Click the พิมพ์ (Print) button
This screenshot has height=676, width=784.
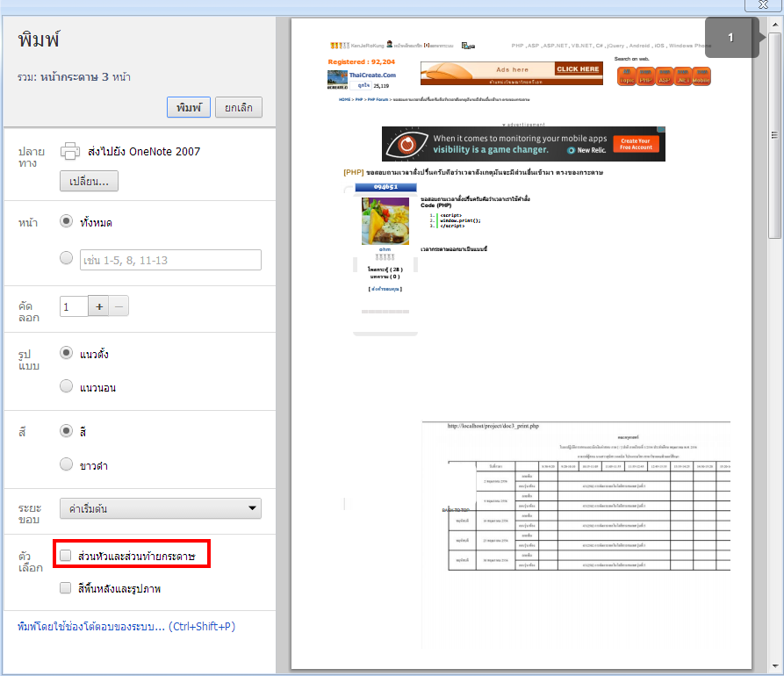189,107
